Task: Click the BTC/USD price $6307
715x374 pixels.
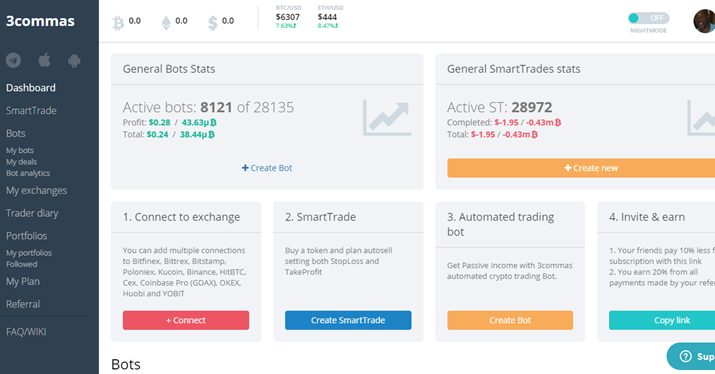Action: click(288, 17)
